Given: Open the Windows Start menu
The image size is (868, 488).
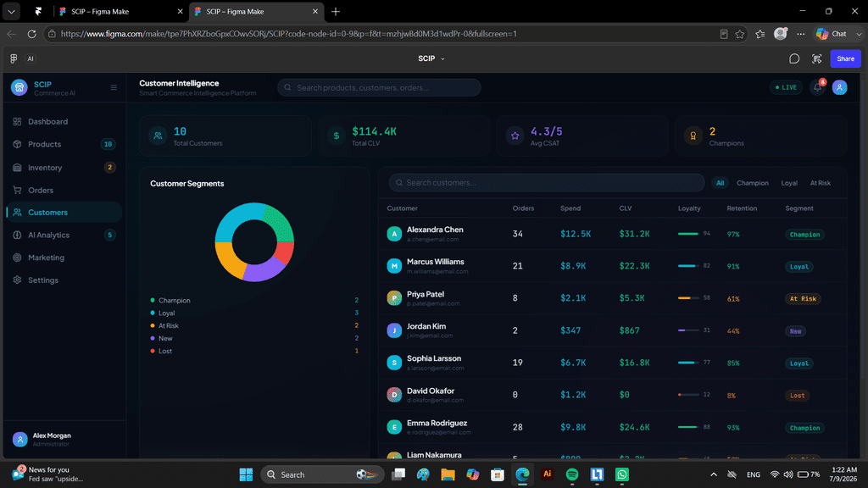Looking at the screenshot, I should coord(246,474).
